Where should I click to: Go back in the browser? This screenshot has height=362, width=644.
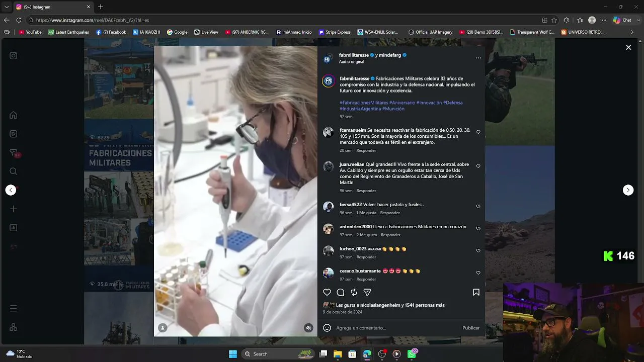pyautogui.click(x=7, y=20)
